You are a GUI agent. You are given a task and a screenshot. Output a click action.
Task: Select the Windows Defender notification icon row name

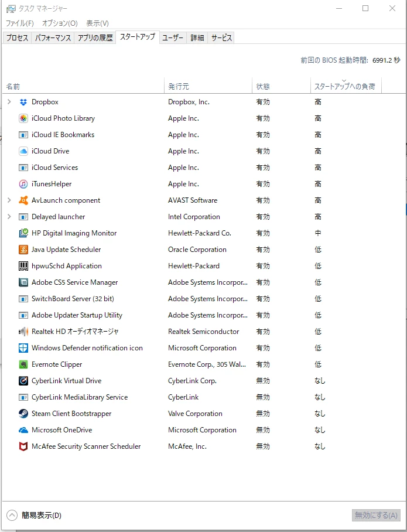[x=87, y=348]
